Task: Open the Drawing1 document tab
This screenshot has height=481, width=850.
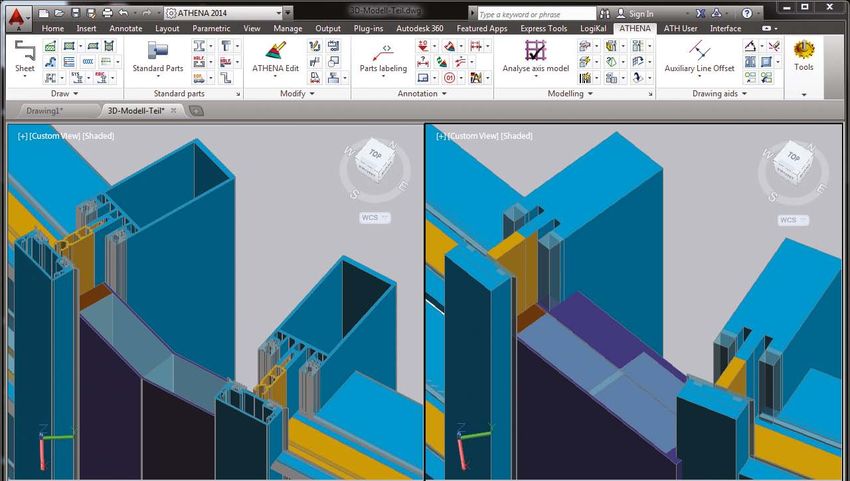Action: [46, 110]
